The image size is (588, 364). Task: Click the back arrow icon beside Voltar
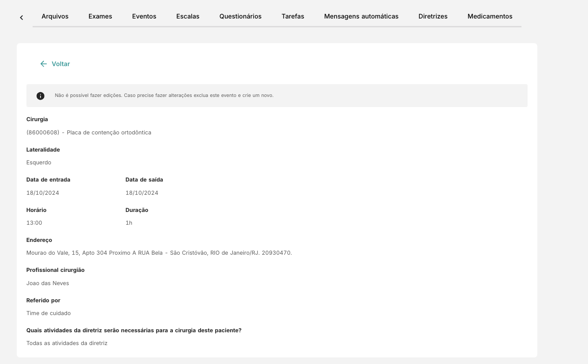(x=43, y=64)
